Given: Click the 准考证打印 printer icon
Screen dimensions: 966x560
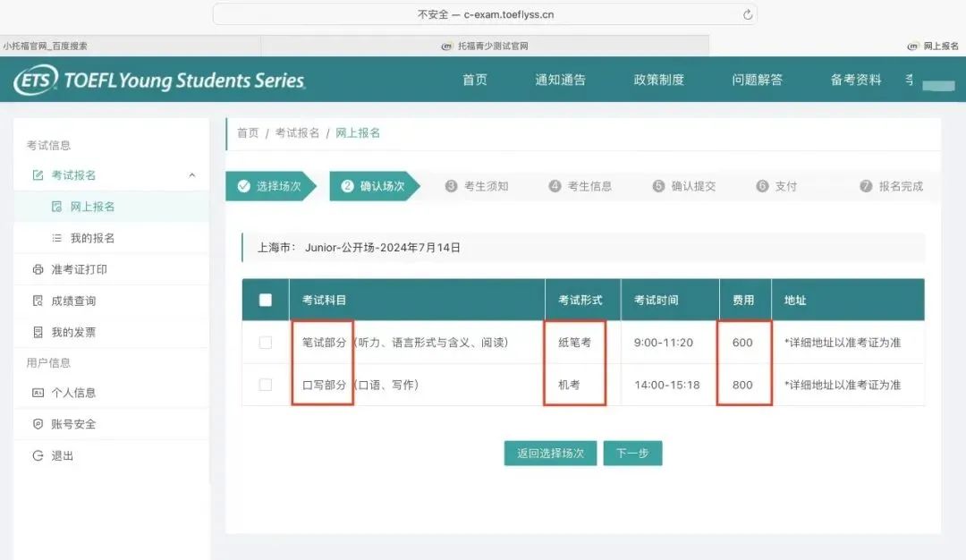Looking at the screenshot, I should tap(38, 269).
